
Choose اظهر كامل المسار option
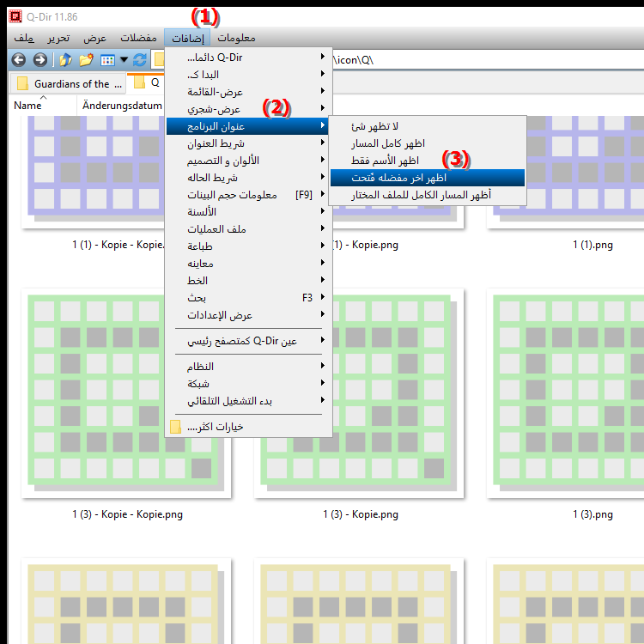click(428, 143)
